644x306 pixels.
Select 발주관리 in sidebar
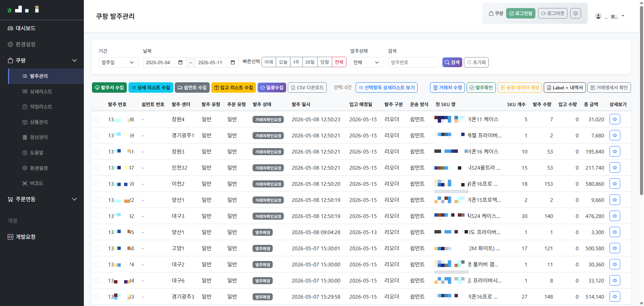(x=46, y=76)
